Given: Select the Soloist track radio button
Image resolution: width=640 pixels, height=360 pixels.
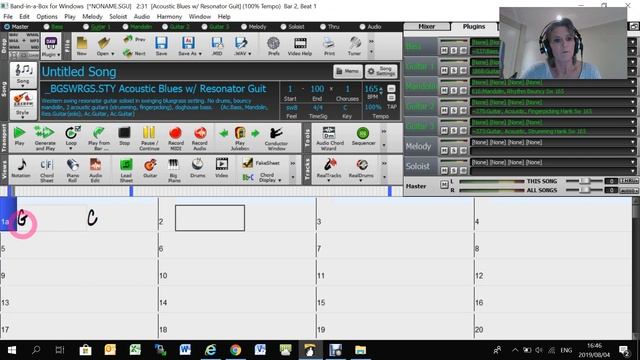Looking at the screenshot, I should click(x=283, y=27).
